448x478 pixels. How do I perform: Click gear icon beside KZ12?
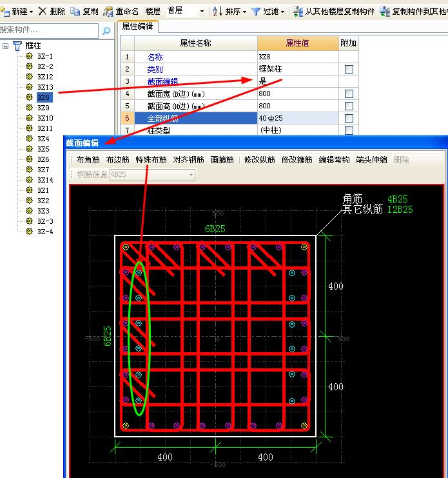coord(29,76)
